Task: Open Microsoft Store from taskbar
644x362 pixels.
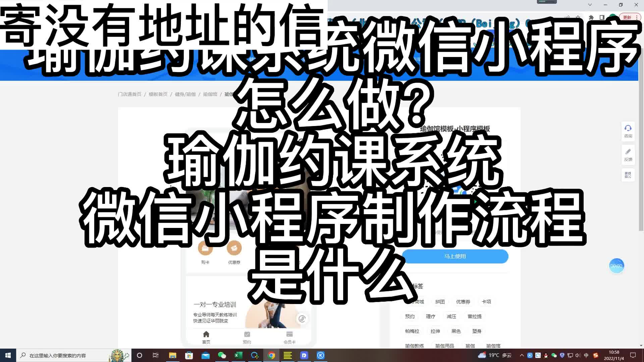Action: 189,355
